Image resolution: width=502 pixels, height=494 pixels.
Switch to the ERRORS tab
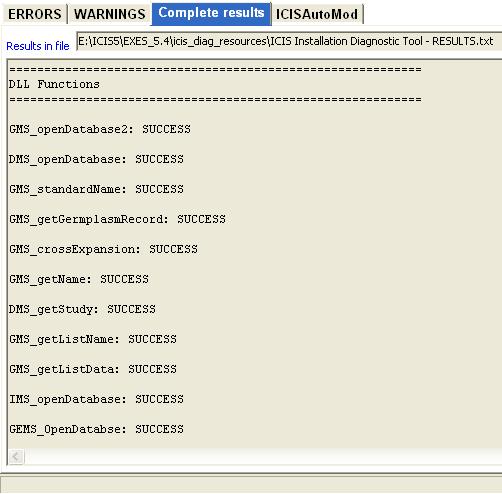click(x=35, y=14)
